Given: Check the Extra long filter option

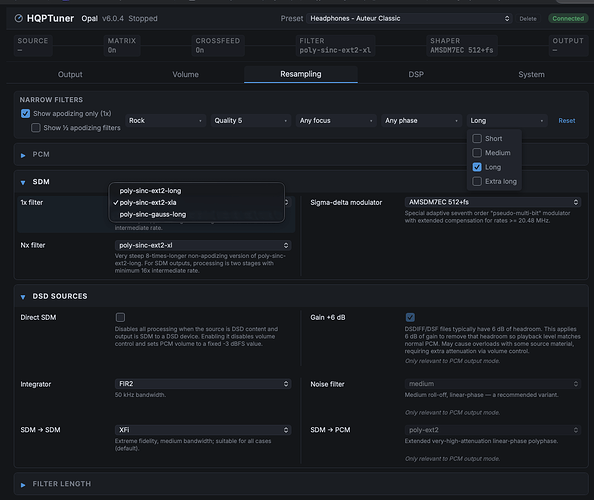Looking at the screenshot, I should point(477,181).
